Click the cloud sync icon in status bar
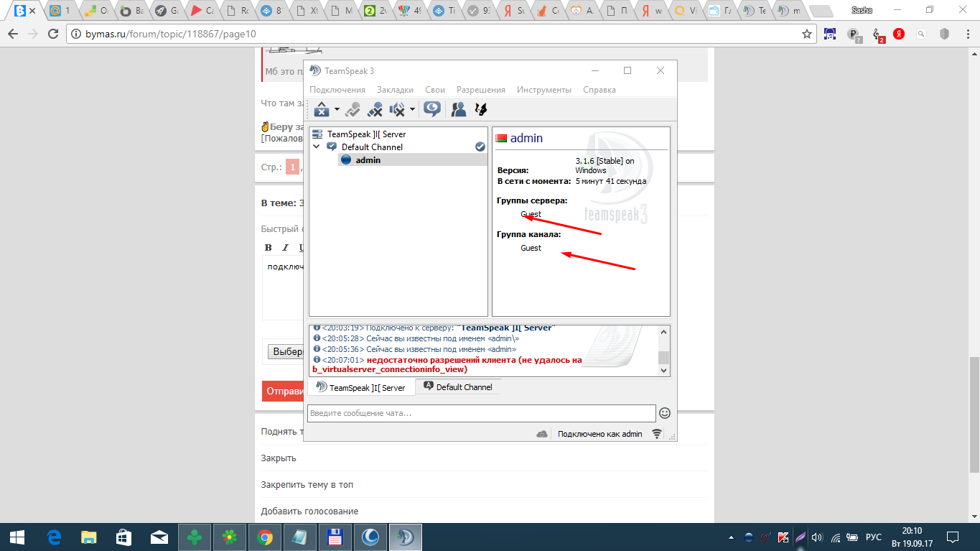 pos(542,434)
